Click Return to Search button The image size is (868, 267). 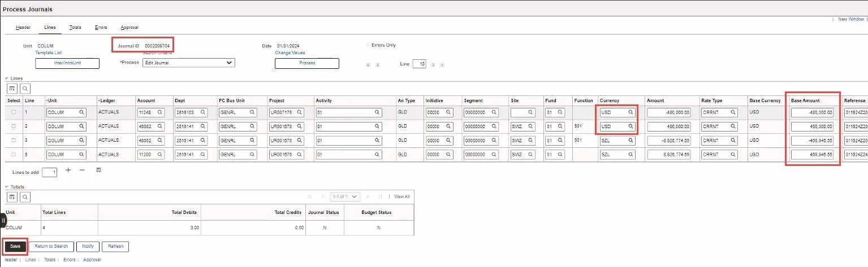point(51,246)
